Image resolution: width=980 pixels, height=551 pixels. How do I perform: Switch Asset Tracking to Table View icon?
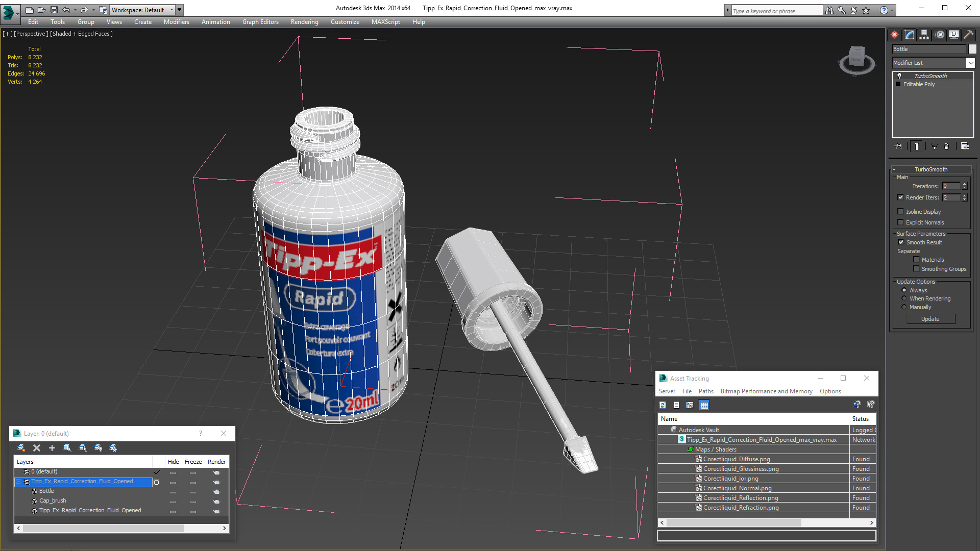coord(704,405)
